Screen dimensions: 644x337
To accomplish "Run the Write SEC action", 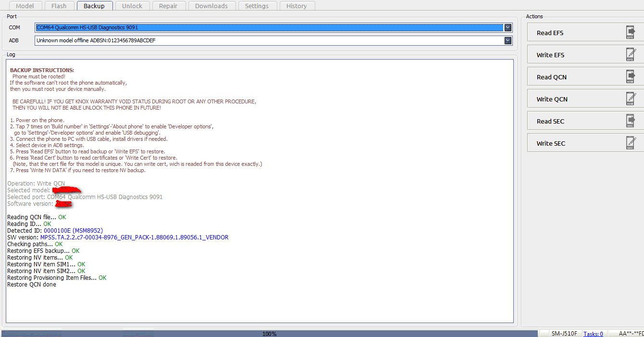I will 585,143.
